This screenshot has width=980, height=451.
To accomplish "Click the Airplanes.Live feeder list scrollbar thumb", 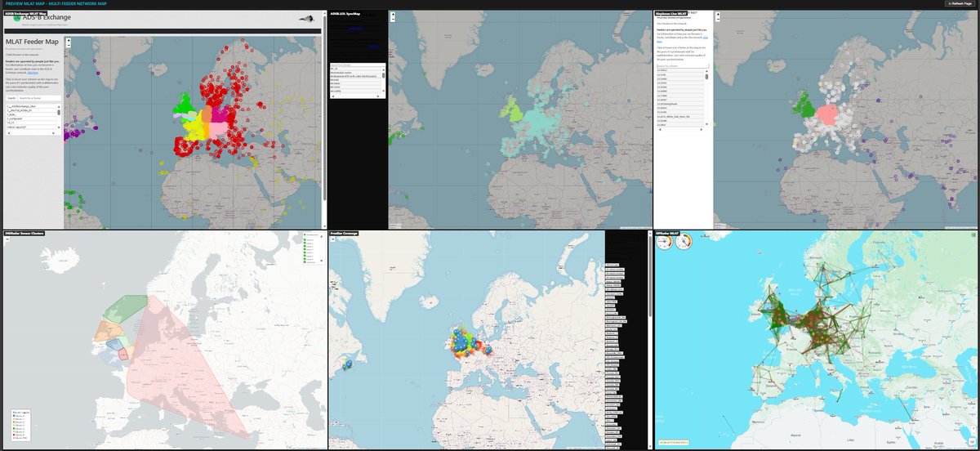I will click(706, 77).
